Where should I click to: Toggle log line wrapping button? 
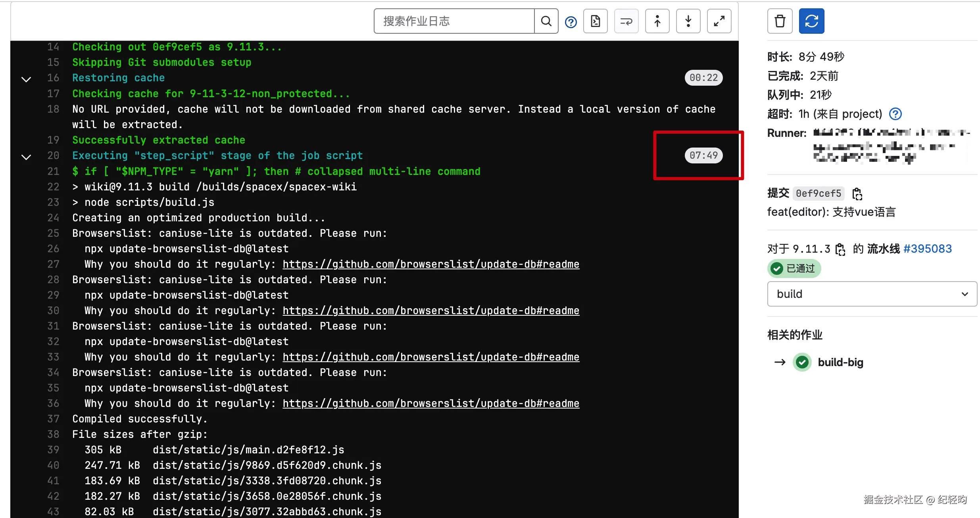click(626, 21)
